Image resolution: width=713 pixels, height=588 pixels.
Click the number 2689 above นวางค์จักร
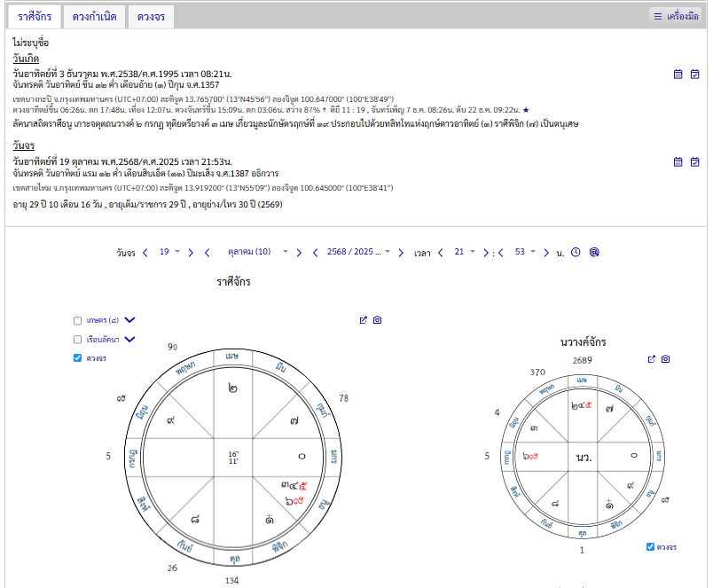point(583,361)
